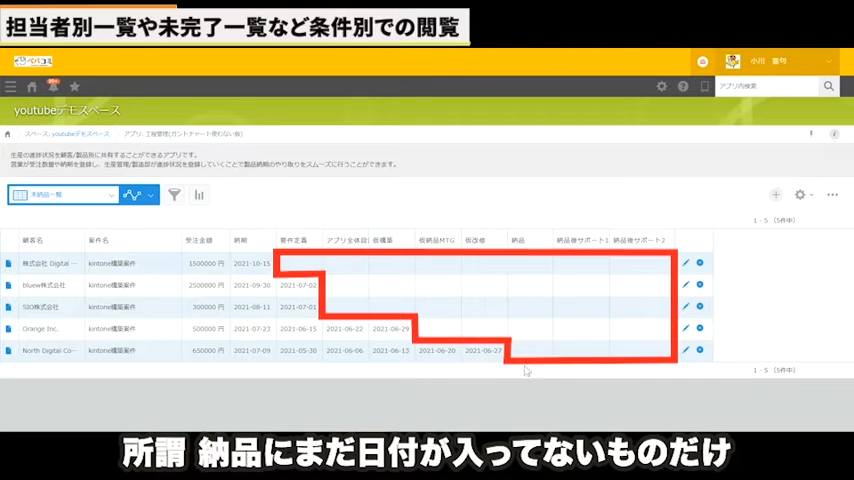Click the 1500000 円 amount cell
The width and height of the screenshot is (854, 480).
coord(206,264)
